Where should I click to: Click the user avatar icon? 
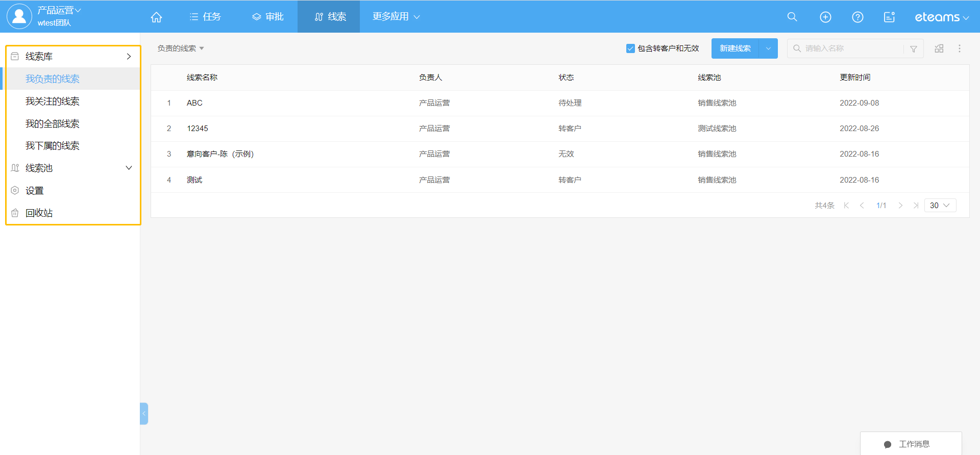[x=19, y=16]
